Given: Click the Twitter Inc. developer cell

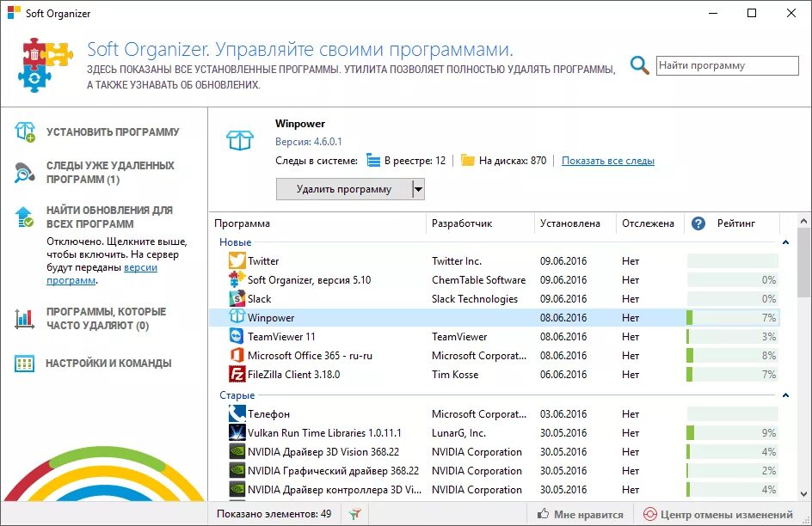Looking at the screenshot, I should [x=457, y=261].
